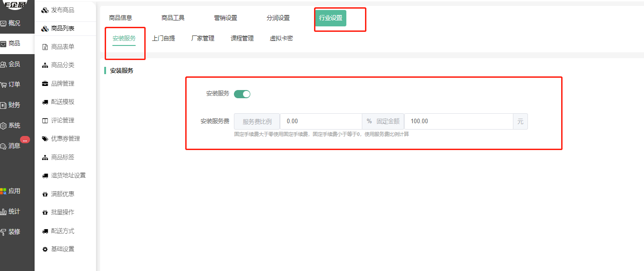Open the 应用 colorful apps icon
Screen dimensions: 644x271
click(x=3, y=191)
